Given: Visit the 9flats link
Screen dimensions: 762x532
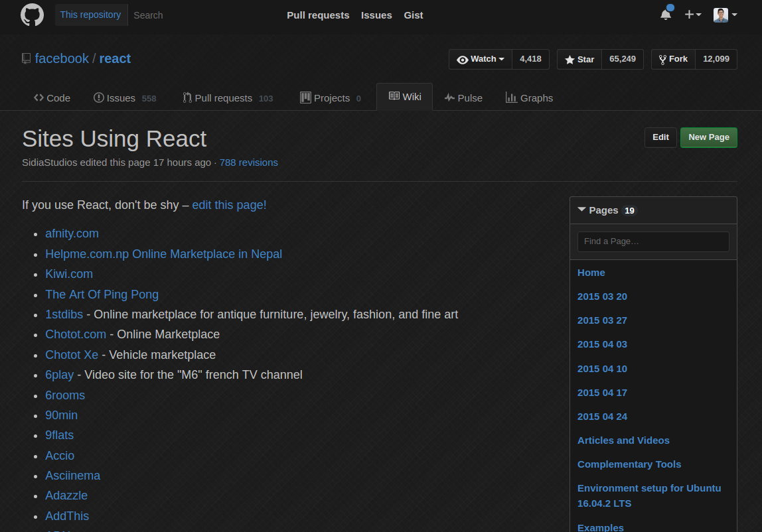Looking at the screenshot, I should pyautogui.click(x=59, y=435).
